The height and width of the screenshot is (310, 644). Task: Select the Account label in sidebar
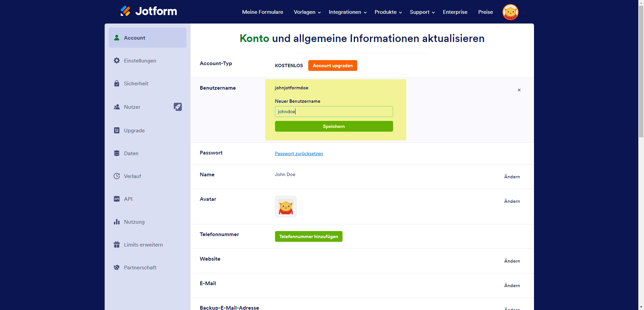click(x=135, y=38)
